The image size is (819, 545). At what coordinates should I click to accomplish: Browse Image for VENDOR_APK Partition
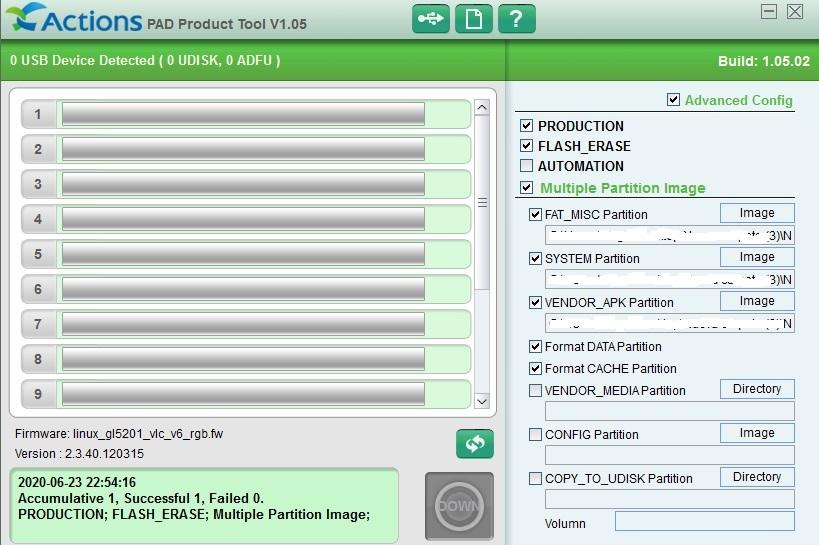click(757, 301)
